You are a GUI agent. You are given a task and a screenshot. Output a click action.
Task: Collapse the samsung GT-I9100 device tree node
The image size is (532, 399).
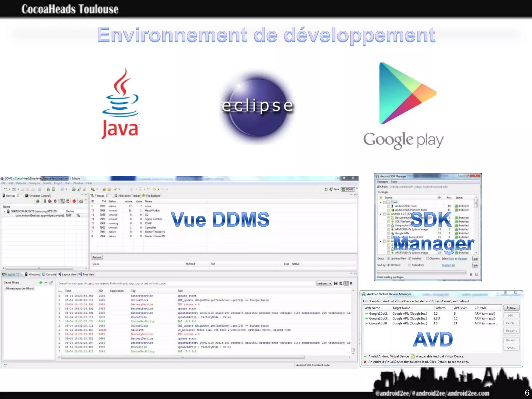click(4, 211)
